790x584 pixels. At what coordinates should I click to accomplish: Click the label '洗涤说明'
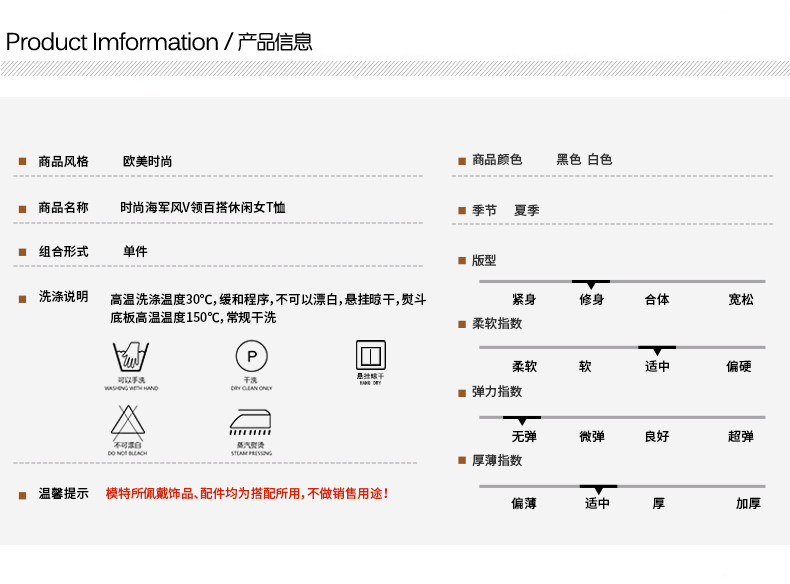pos(63,297)
